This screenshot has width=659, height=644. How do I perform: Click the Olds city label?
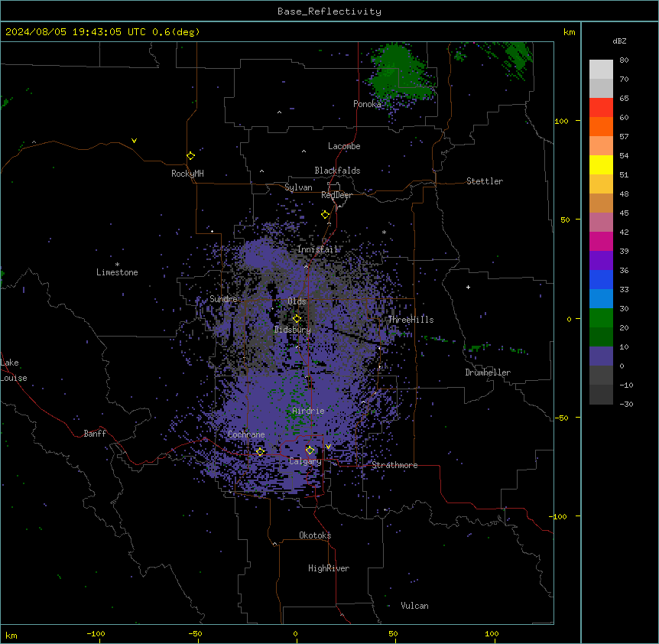[297, 301]
